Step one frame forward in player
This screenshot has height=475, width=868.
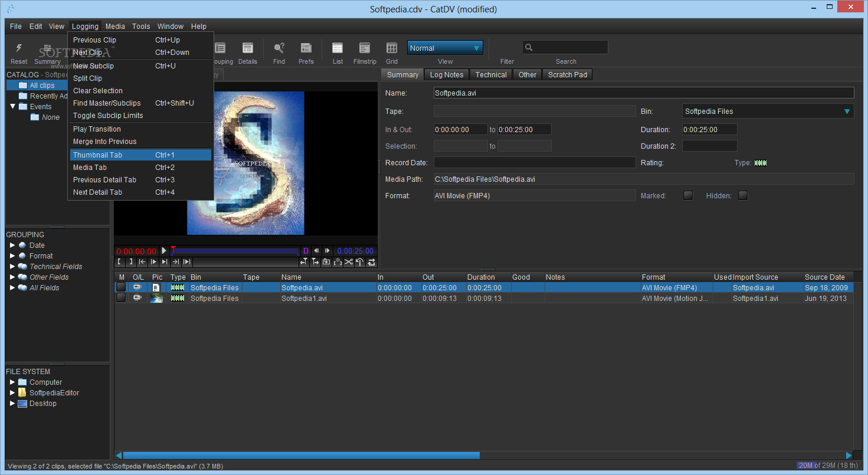[327, 251]
